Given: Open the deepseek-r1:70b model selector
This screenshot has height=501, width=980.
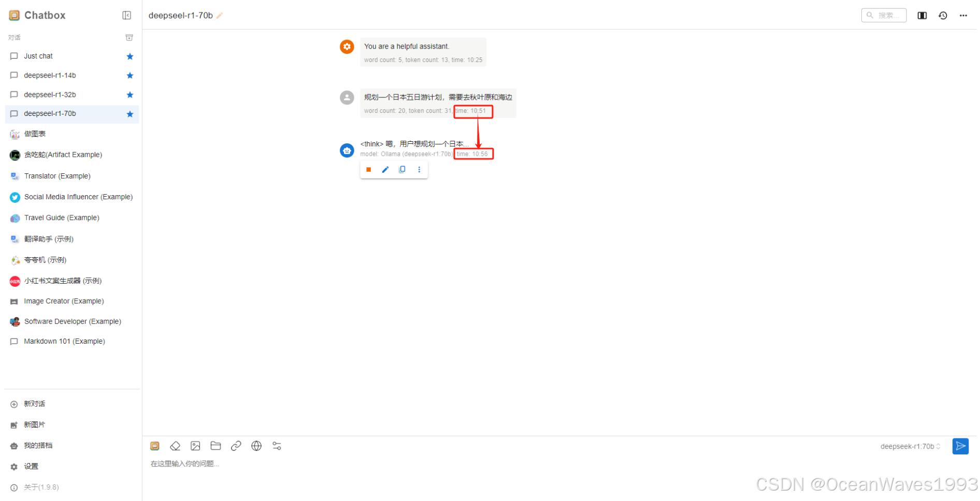Looking at the screenshot, I should point(910,447).
